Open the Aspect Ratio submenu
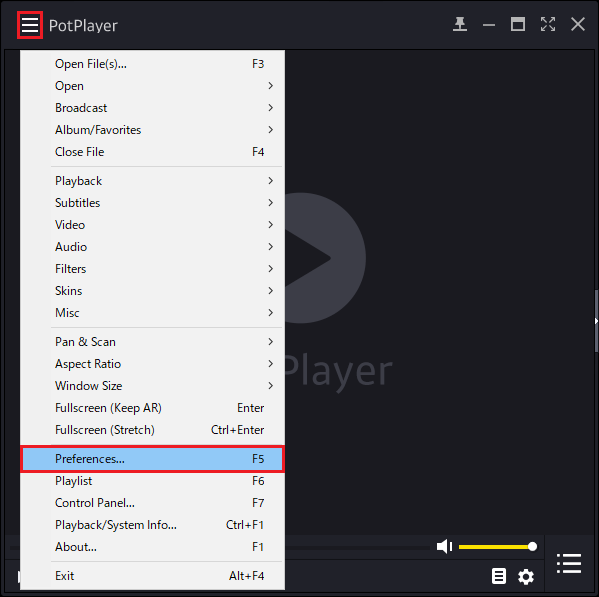Viewport: 599px width, 597px height. click(152, 364)
